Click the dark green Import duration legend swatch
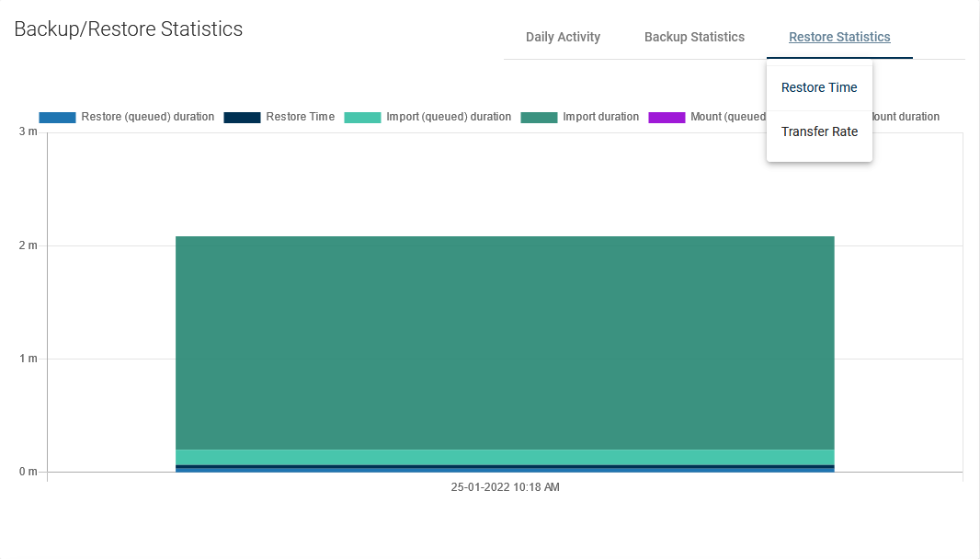 coord(539,118)
